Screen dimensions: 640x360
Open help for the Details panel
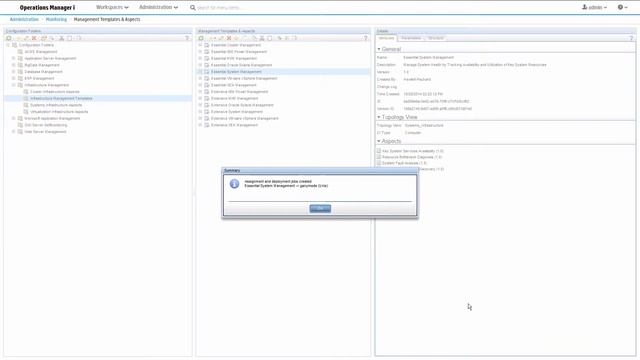(631, 38)
